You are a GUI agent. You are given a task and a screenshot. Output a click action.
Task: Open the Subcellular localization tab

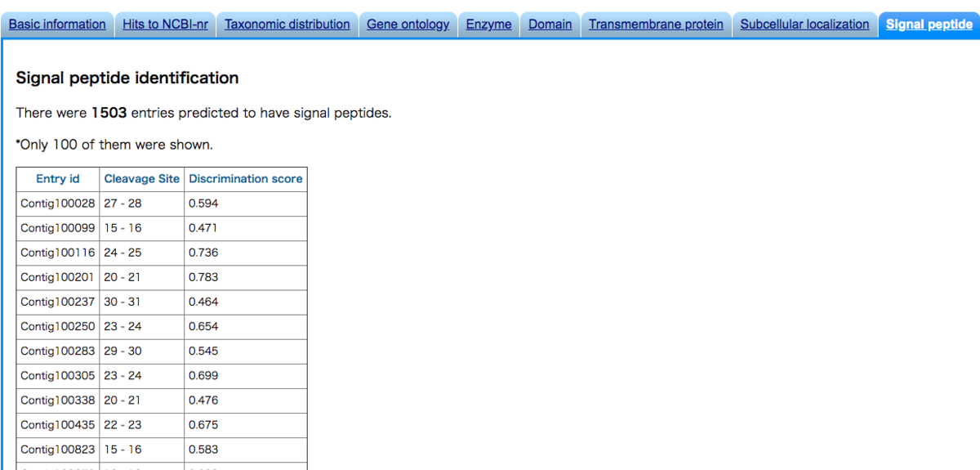click(805, 25)
